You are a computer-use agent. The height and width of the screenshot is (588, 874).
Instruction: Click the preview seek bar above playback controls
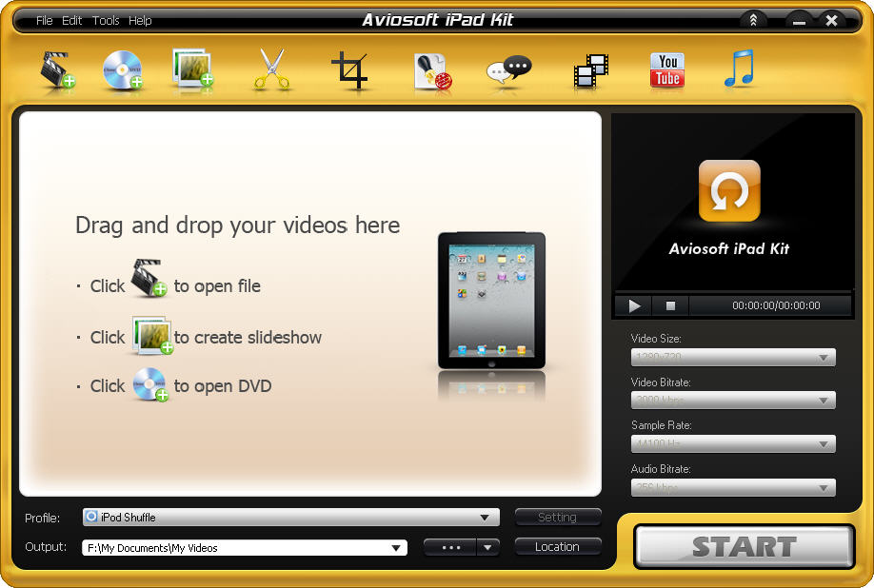[733, 291]
